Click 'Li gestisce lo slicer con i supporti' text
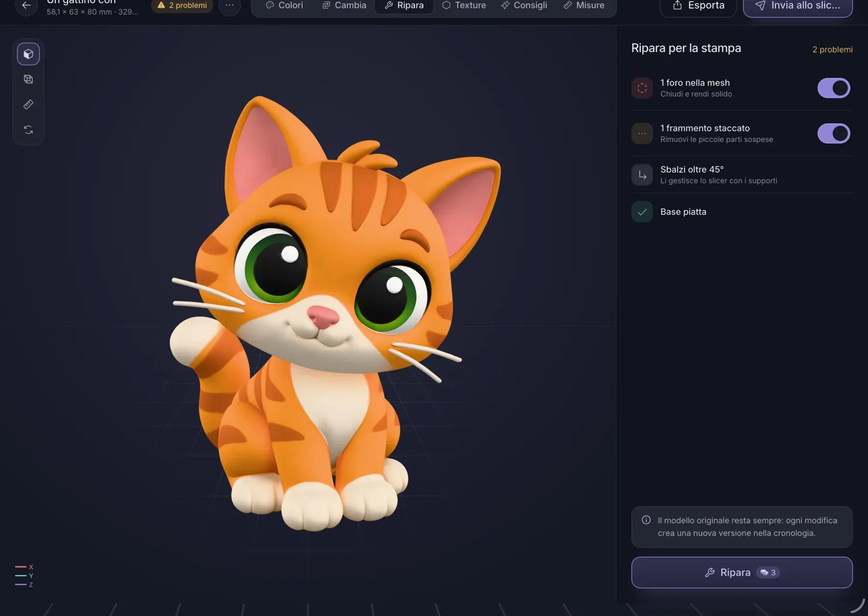The width and height of the screenshot is (868, 616). (x=719, y=181)
